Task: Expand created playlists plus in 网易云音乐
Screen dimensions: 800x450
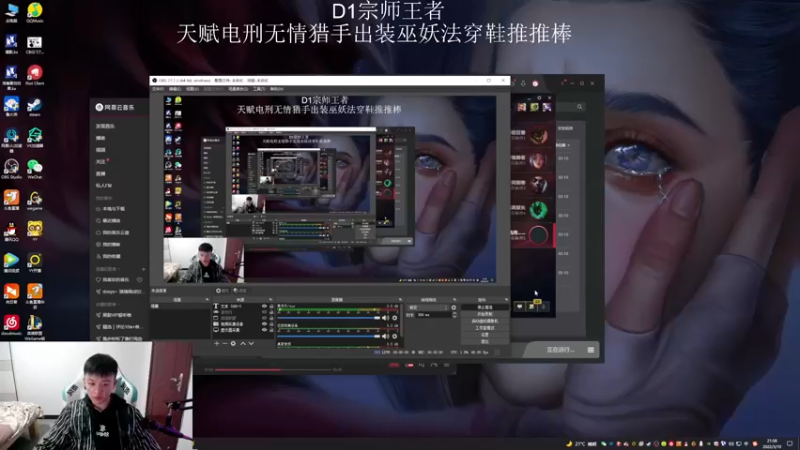Action: point(143,269)
